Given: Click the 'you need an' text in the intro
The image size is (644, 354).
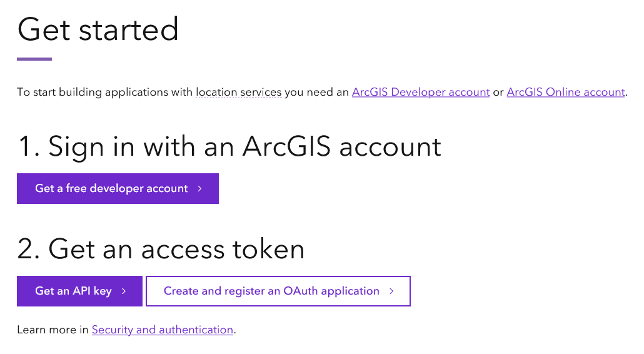Looking at the screenshot, I should coord(316,93).
